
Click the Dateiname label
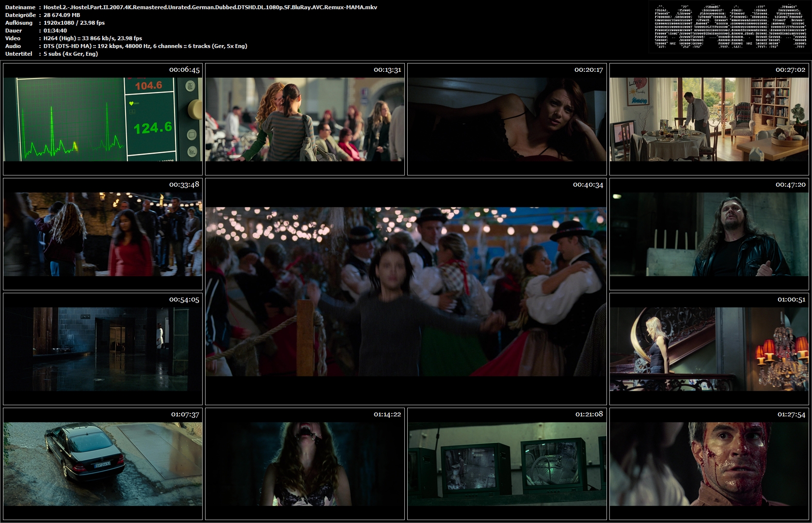point(20,7)
